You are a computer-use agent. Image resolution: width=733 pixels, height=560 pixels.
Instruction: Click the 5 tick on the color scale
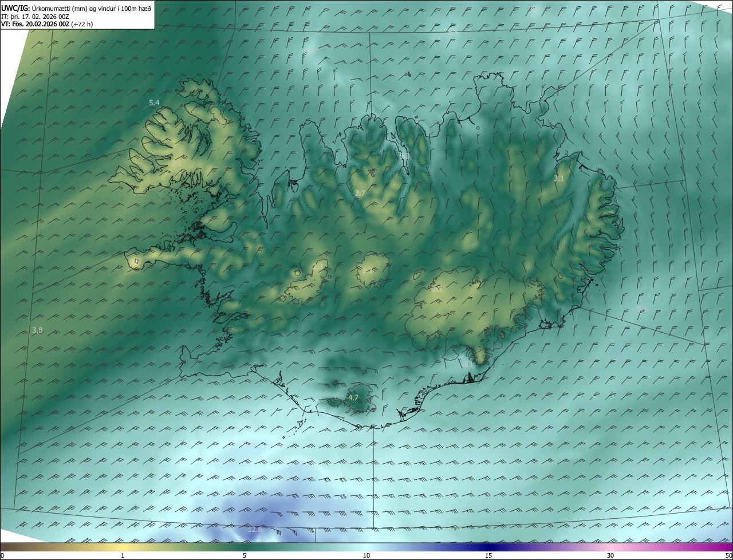click(x=245, y=555)
